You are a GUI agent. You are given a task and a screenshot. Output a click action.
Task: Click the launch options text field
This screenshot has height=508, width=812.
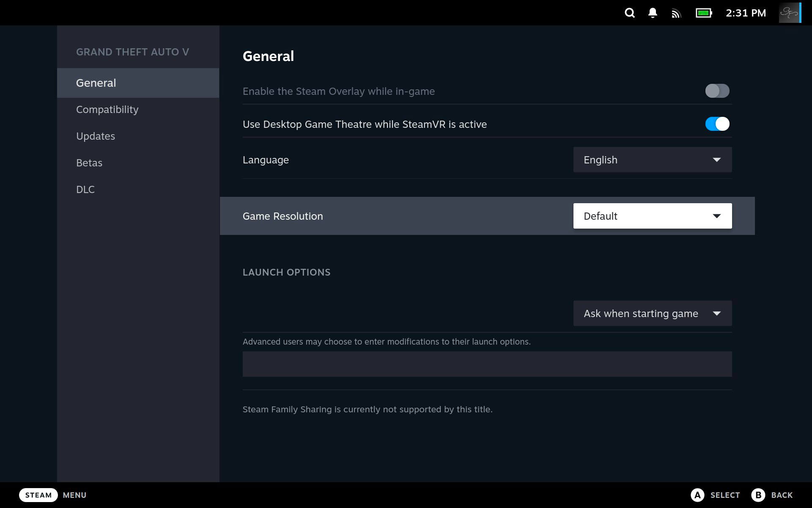487,364
